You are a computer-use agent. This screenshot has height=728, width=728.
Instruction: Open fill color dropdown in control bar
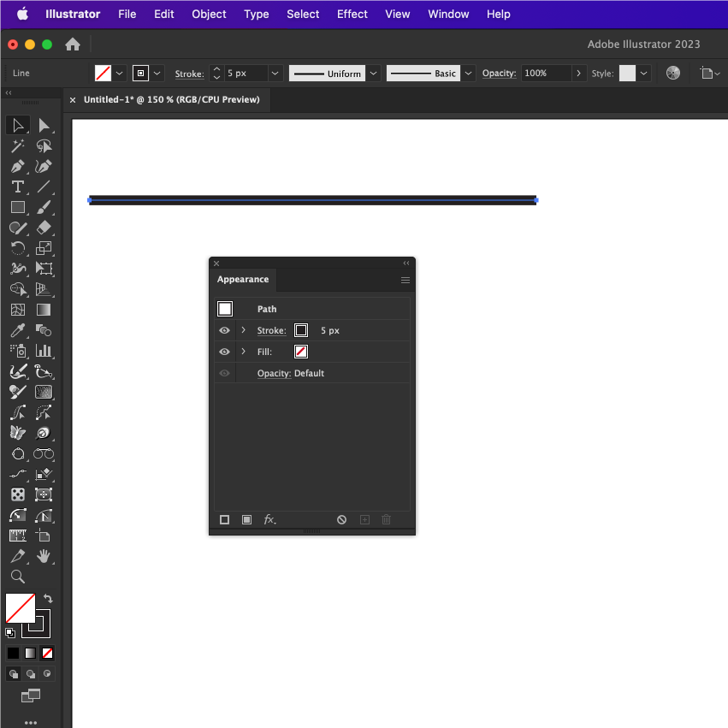tap(119, 74)
